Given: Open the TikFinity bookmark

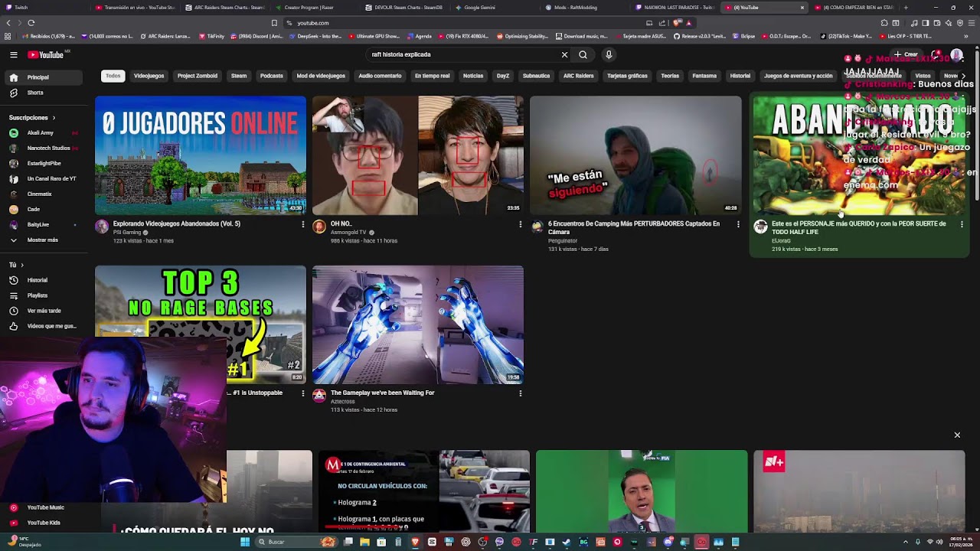Looking at the screenshot, I should click(x=211, y=36).
